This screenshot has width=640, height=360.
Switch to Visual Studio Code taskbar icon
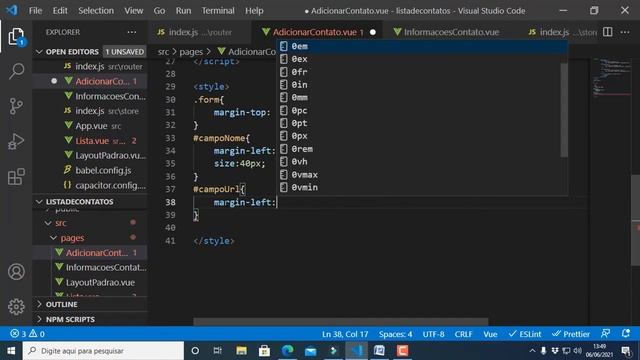(x=356, y=351)
